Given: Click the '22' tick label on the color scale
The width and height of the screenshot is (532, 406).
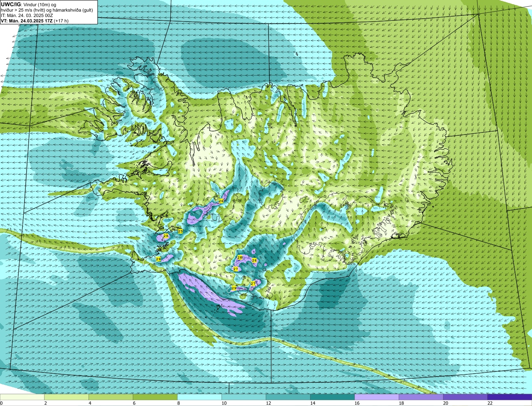Looking at the screenshot, I should 490,403.
